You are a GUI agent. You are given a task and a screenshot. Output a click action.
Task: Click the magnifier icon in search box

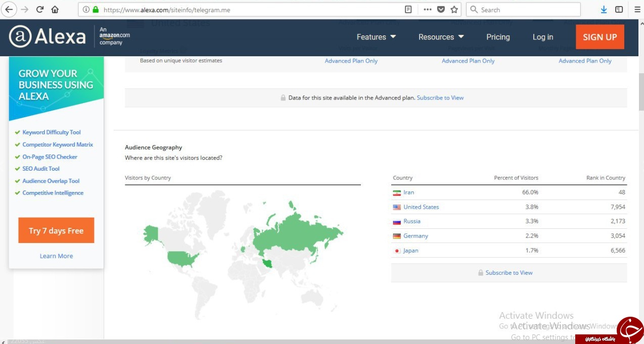click(x=474, y=10)
